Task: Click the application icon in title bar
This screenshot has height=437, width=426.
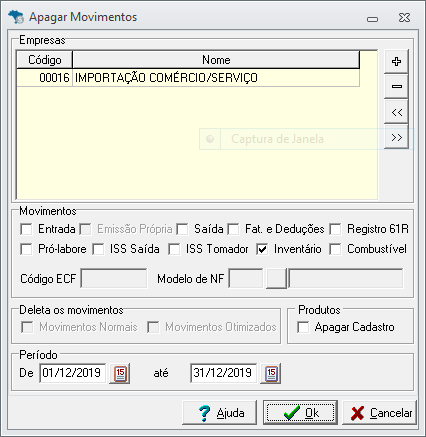Action: (x=16, y=17)
